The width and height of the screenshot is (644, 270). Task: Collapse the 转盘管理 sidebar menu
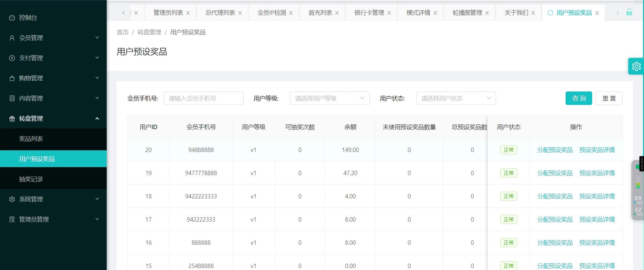point(53,118)
